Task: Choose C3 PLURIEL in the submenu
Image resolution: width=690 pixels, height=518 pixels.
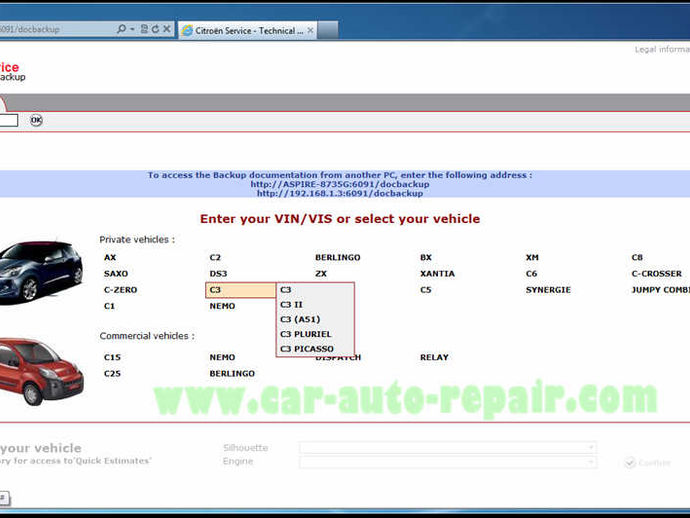Action: point(315,334)
